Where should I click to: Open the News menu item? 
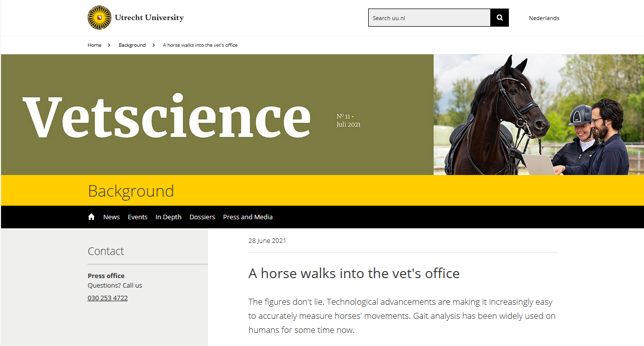112,217
